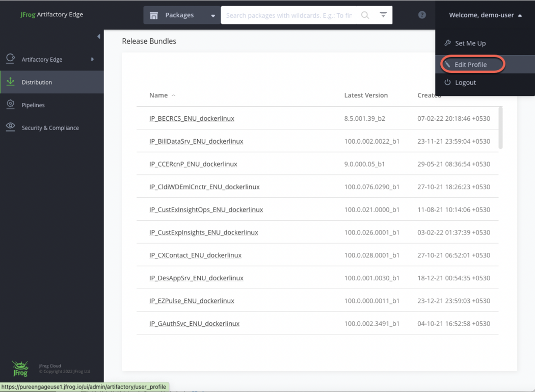Viewport: 535px width, 392px height.
Task: Open Artifactory Edge sidebar item
Action: [x=52, y=60]
